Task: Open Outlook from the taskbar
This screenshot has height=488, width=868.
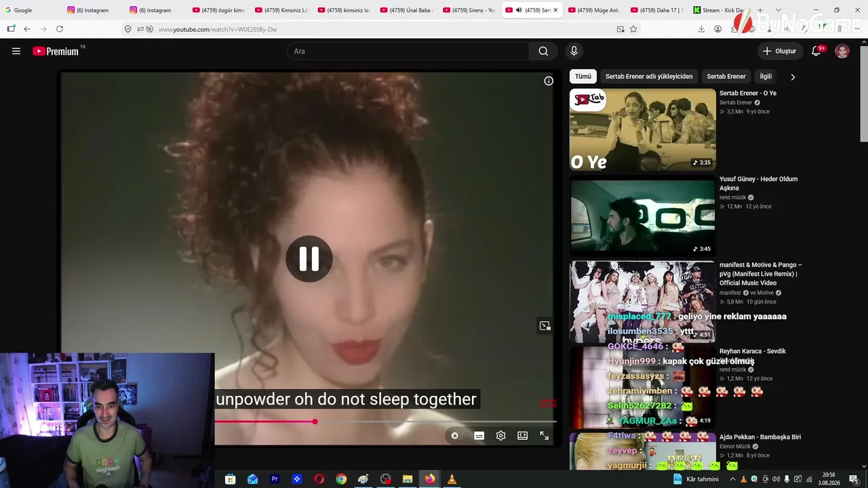Action: coord(252,479)
